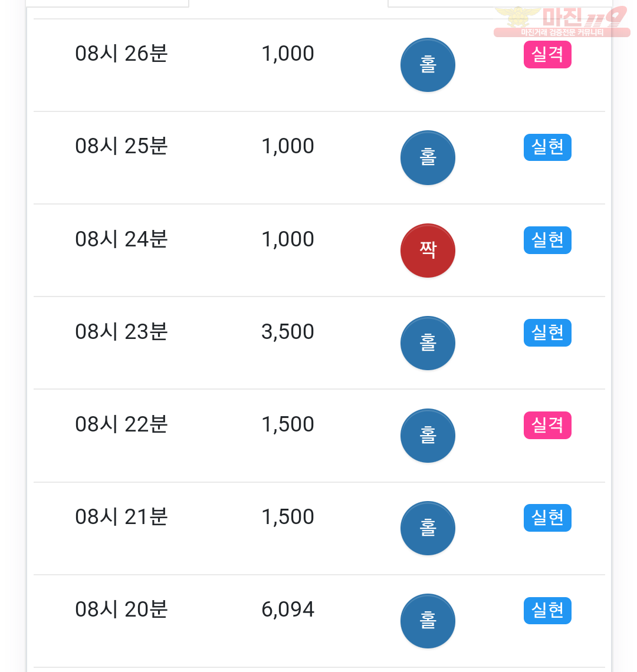Select the blue 실현 badge at 08시 21분
637x672 pixels.
547,518
